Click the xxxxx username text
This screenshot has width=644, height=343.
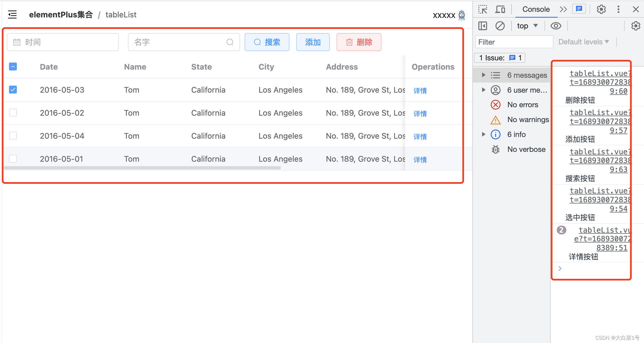[x=444, y=15]
